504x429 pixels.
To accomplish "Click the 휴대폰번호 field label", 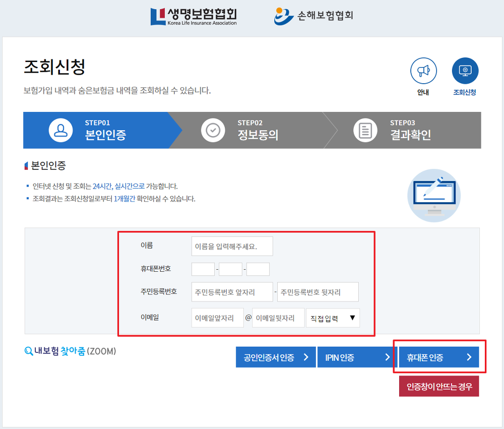I will pos(156,269).
